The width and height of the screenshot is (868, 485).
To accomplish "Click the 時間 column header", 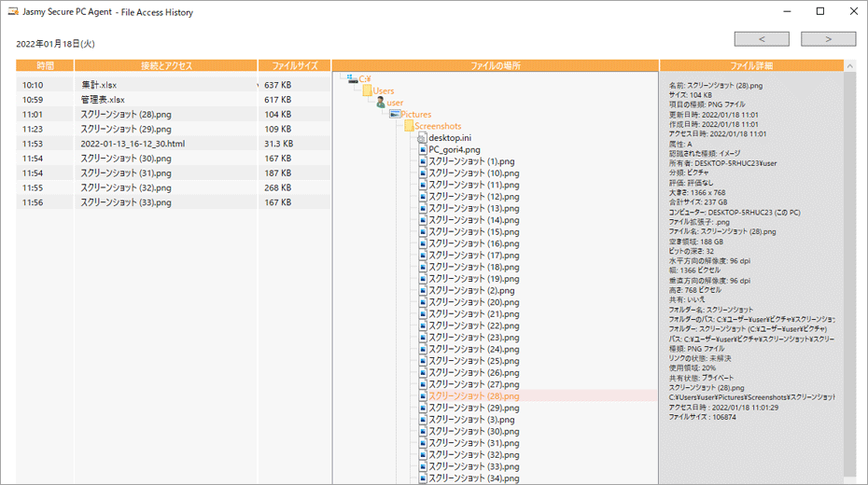I will click(x=46, y=66).
